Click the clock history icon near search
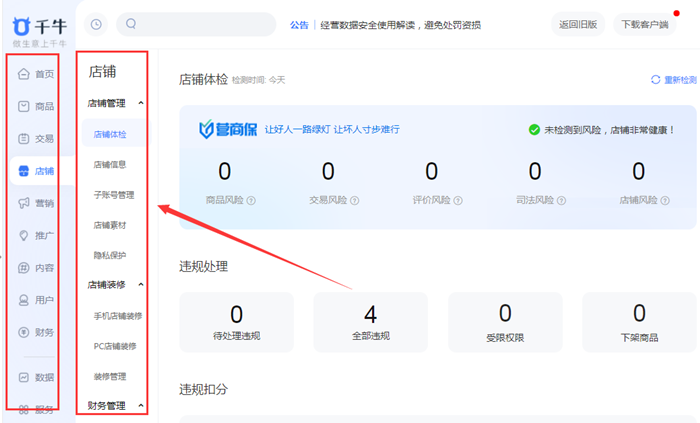Viewport: 700px width, 423px height. [96, 24]
